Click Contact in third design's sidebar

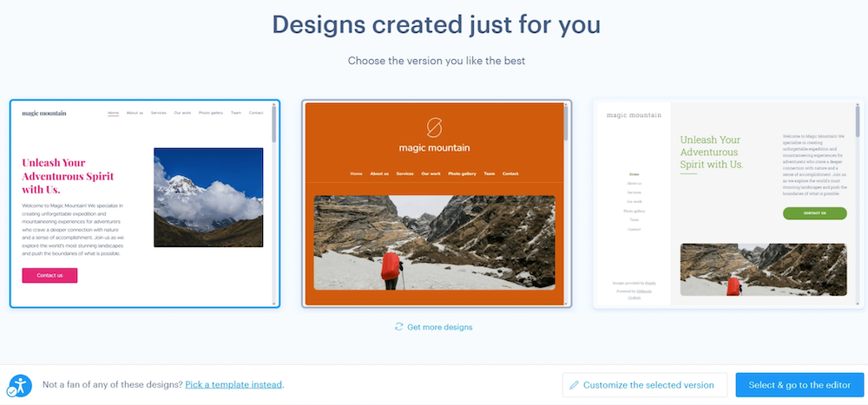pos(634,229)
